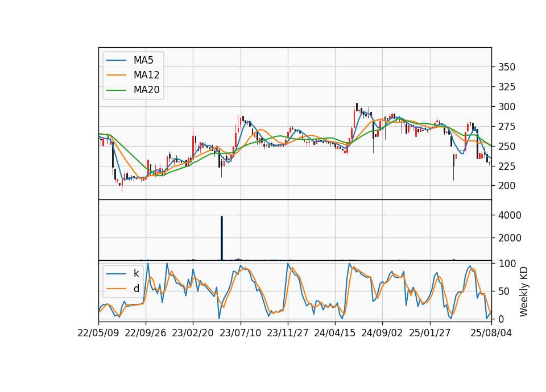Click the 225 price axis label
This screenshot has height=392, width=546.
click(507, 166)
